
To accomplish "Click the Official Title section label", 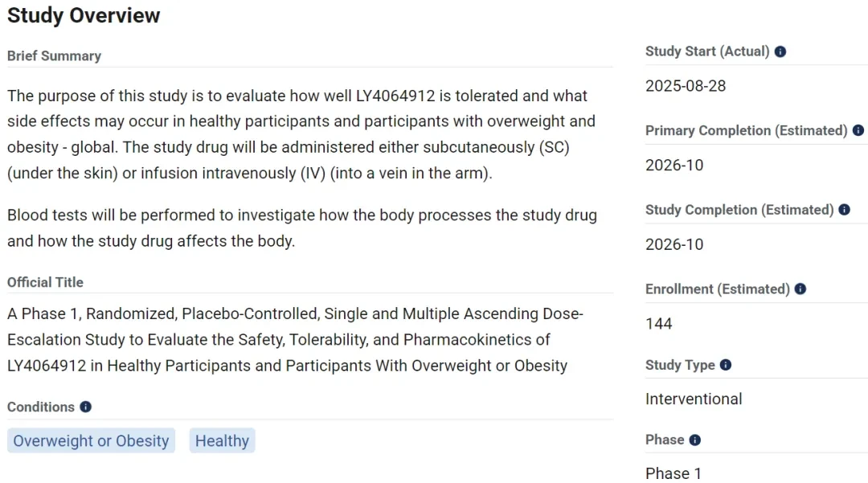I will tap(45, 282).
